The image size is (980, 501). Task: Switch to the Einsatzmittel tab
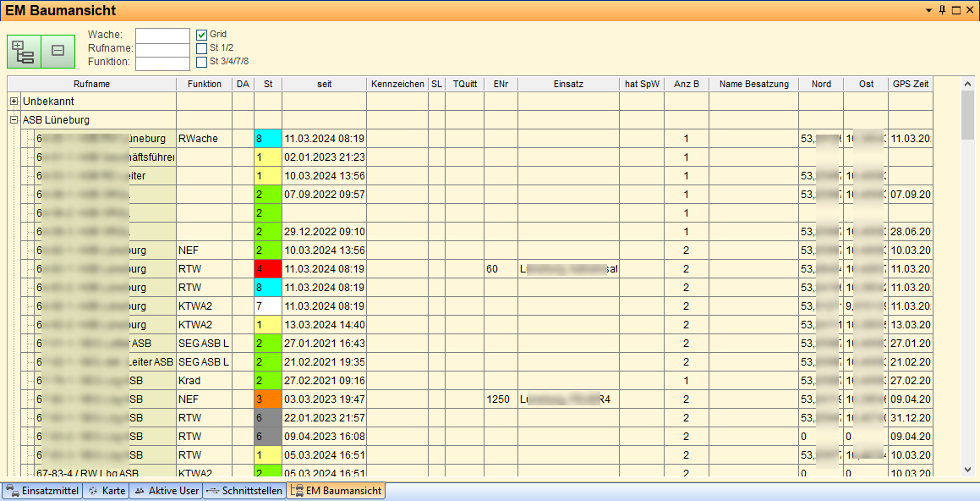tap(42, 491)
